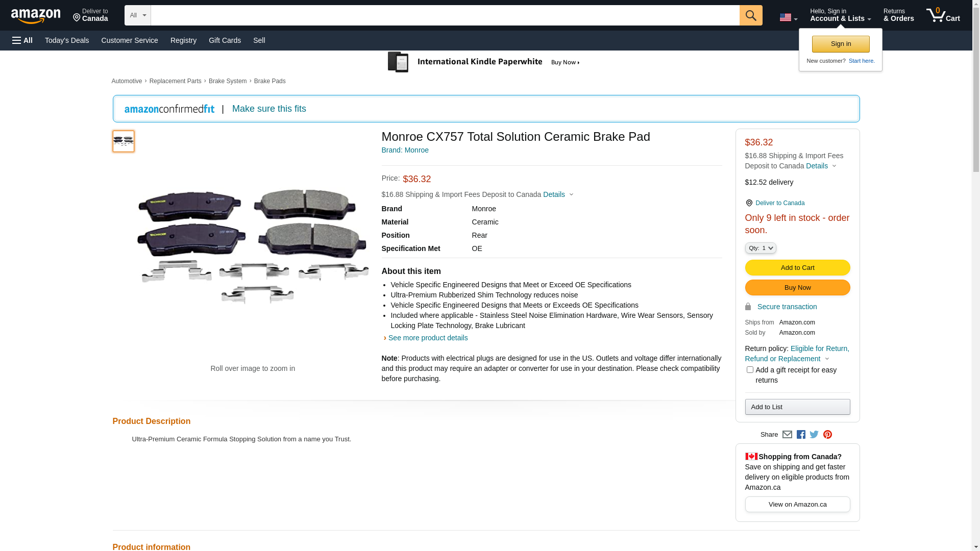
Task: Share on Twitter icon
Action: [814, 435]
